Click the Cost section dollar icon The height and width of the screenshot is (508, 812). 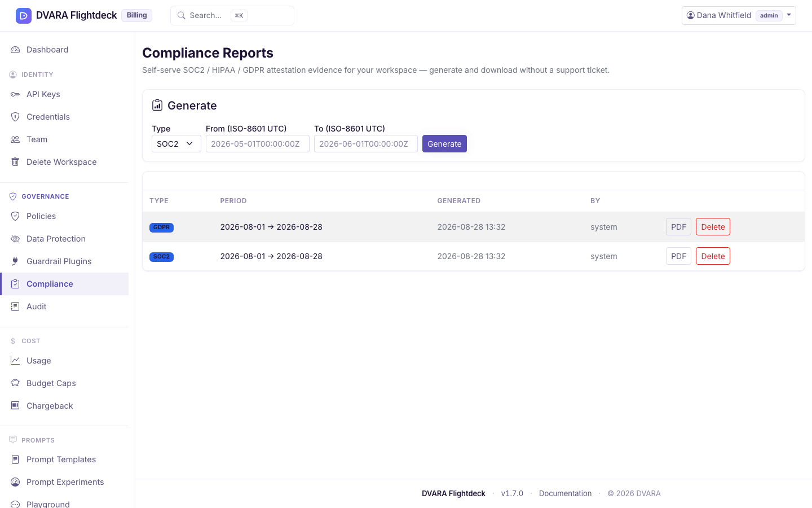pyautogui.click(x=13, y=341)
